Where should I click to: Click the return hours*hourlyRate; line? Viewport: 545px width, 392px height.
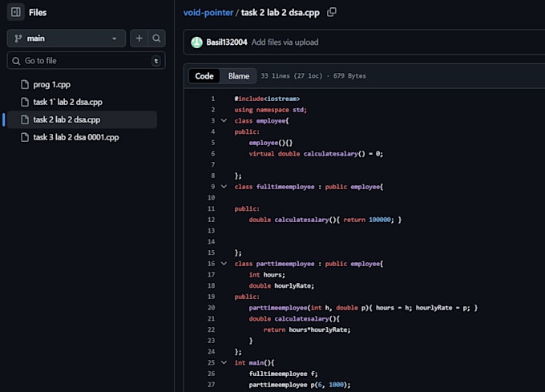tap(307, 329)
